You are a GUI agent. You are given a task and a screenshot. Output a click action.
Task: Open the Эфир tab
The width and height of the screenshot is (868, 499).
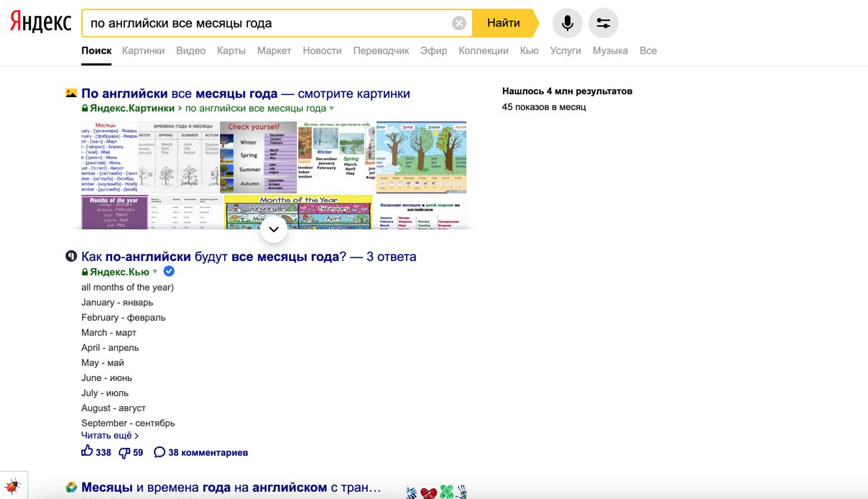(x=434, y=50)
